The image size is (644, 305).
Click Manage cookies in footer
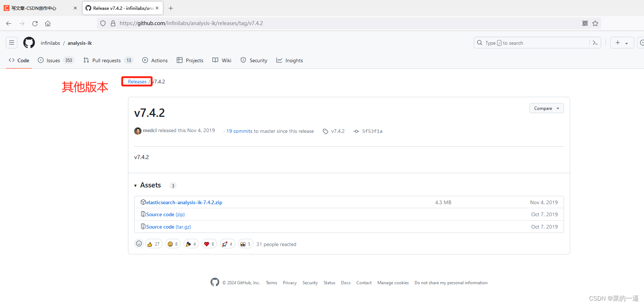[x=393, y=283]
